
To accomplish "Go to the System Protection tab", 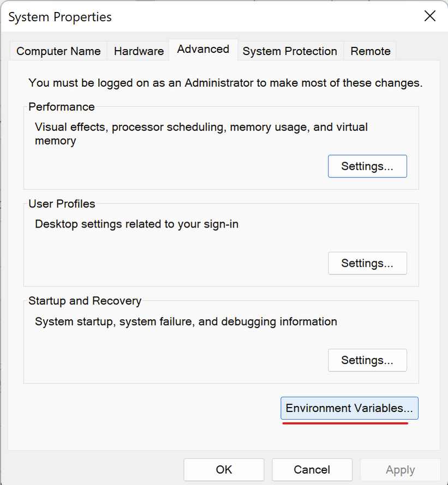I will coord(290,51).
